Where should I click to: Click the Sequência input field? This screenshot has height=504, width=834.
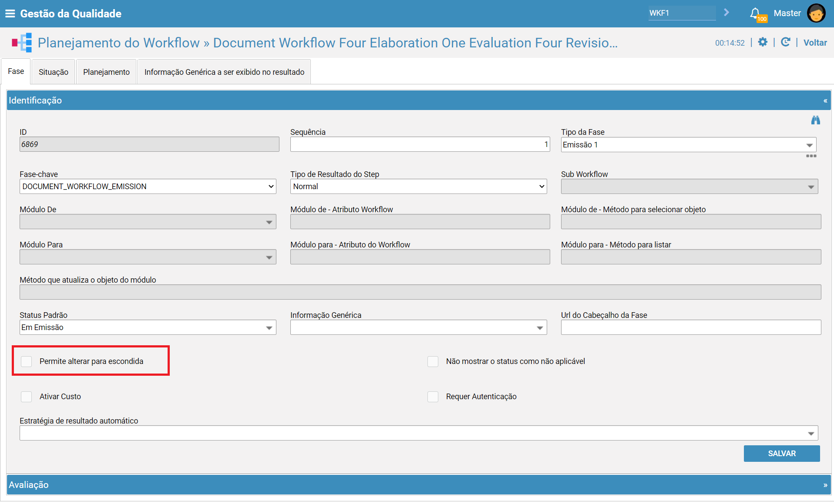420,144
